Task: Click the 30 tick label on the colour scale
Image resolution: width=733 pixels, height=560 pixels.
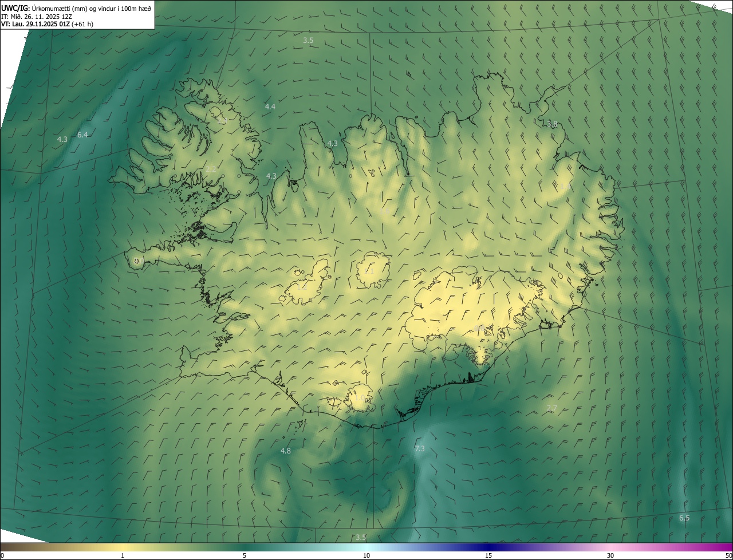Action: click(610, 555)
